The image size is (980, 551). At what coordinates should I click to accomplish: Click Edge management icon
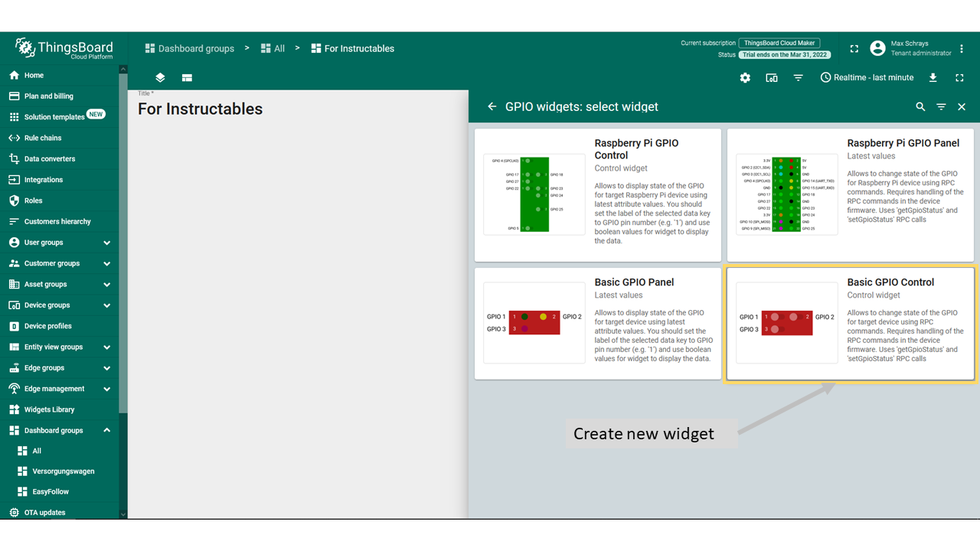point(14,389)
